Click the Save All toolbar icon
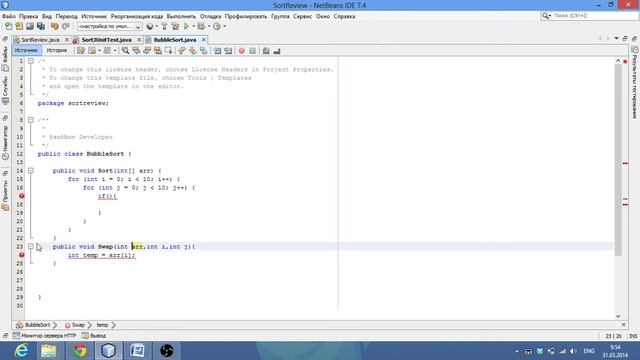Screen dimensions: 640x360 click(x=41, y=27)
